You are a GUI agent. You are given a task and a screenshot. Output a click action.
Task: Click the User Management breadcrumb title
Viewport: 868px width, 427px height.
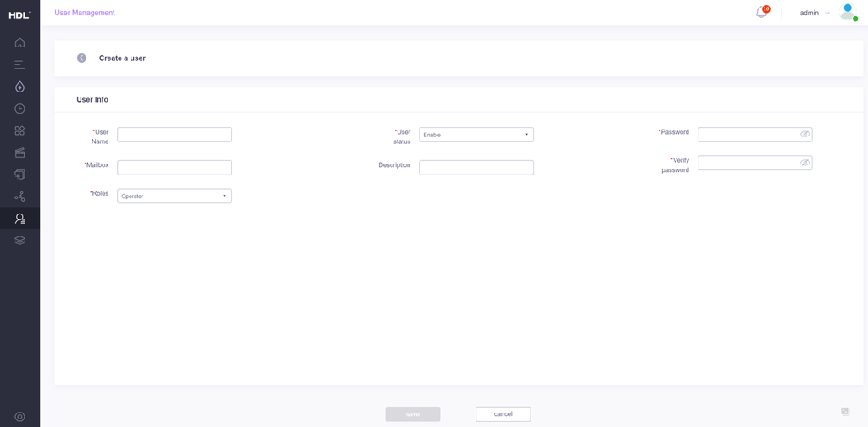pyautogui.click(x=85, y=13)
